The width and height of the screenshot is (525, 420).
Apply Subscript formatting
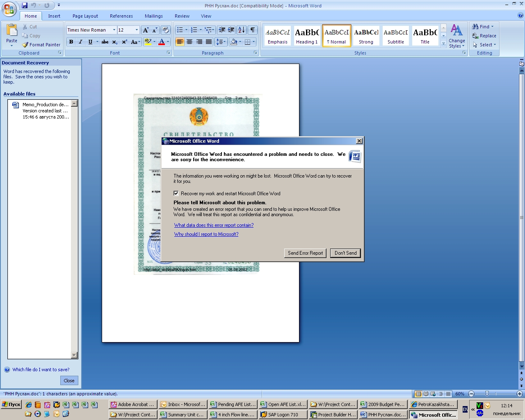[x=114, y=42]
